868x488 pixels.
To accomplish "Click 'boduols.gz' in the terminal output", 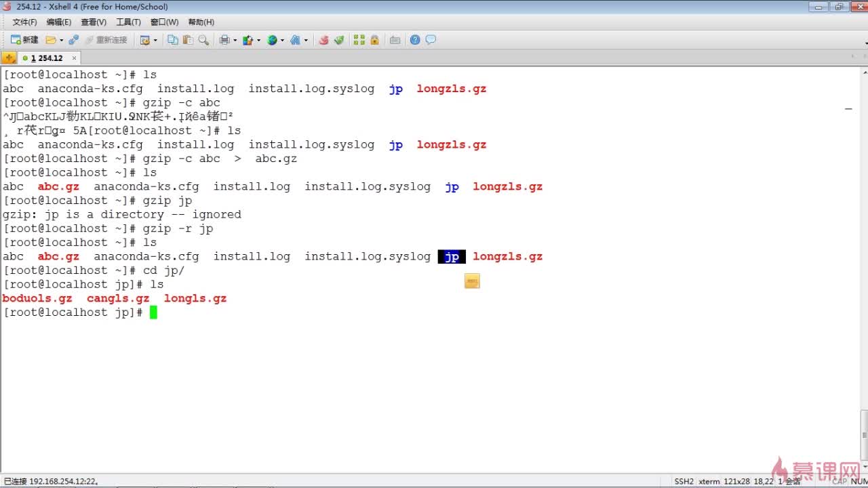I will (x=37, y=299).
